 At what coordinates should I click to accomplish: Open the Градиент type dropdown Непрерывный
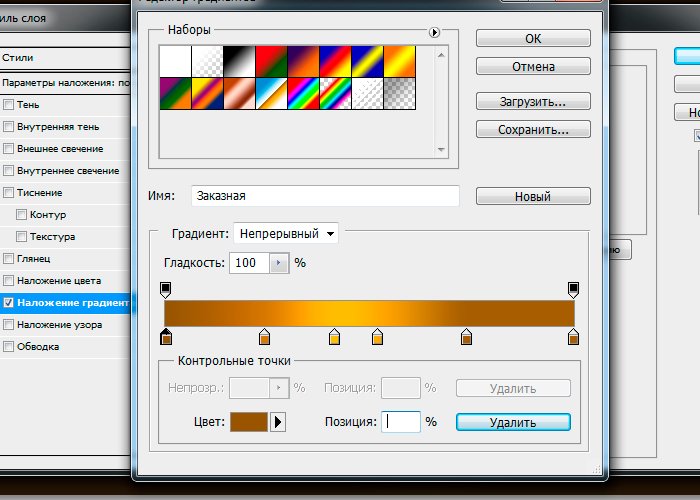point(286,233)
